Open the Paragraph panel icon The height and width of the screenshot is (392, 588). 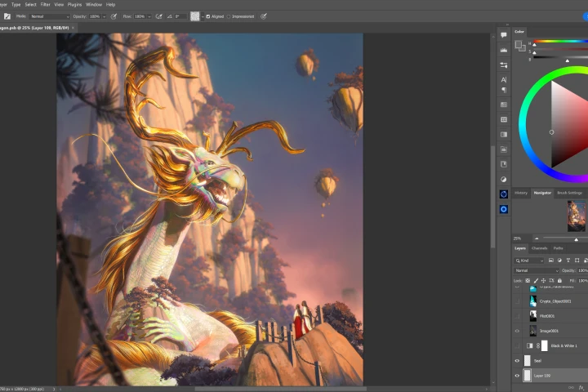click(x=504, y=90)
